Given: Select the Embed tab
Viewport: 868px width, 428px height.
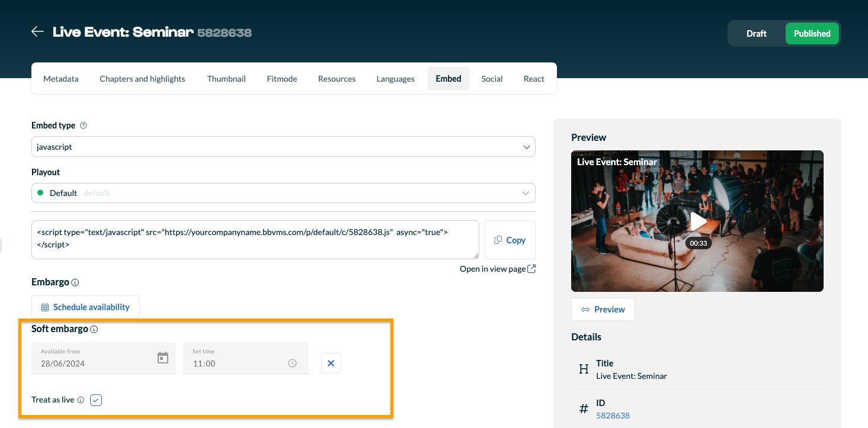Looking at the screenshot, I should 449,79.
